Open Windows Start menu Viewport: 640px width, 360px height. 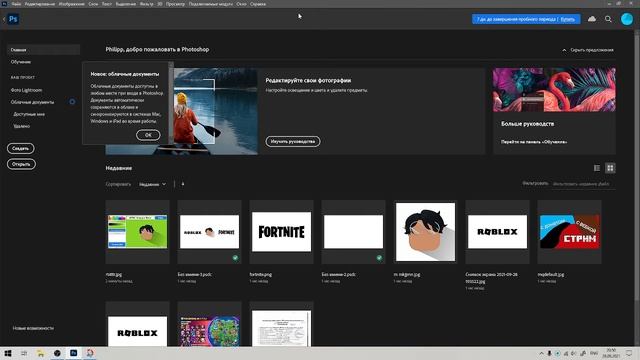pos(8,353)
